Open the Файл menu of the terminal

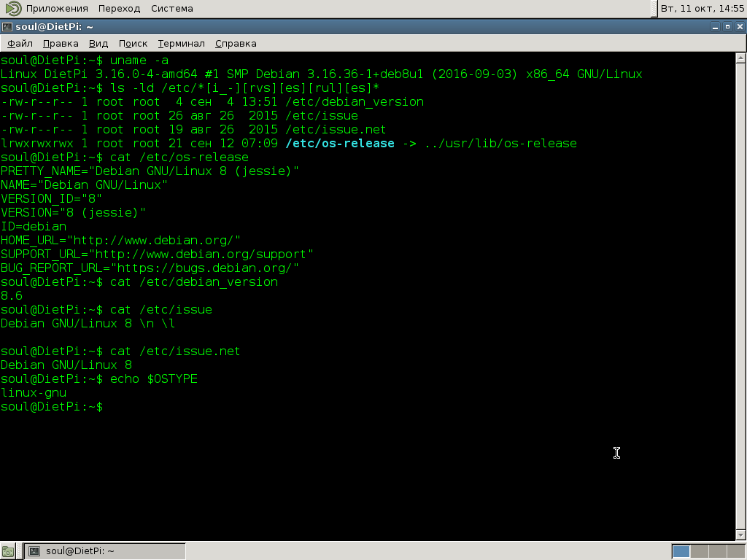coord(20,43)
